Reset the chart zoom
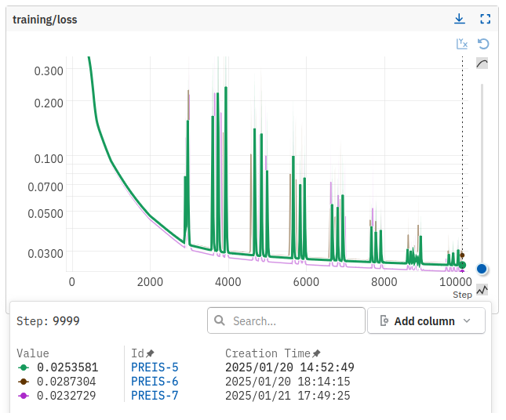This screenshot has height=420, width=506. 483,44
